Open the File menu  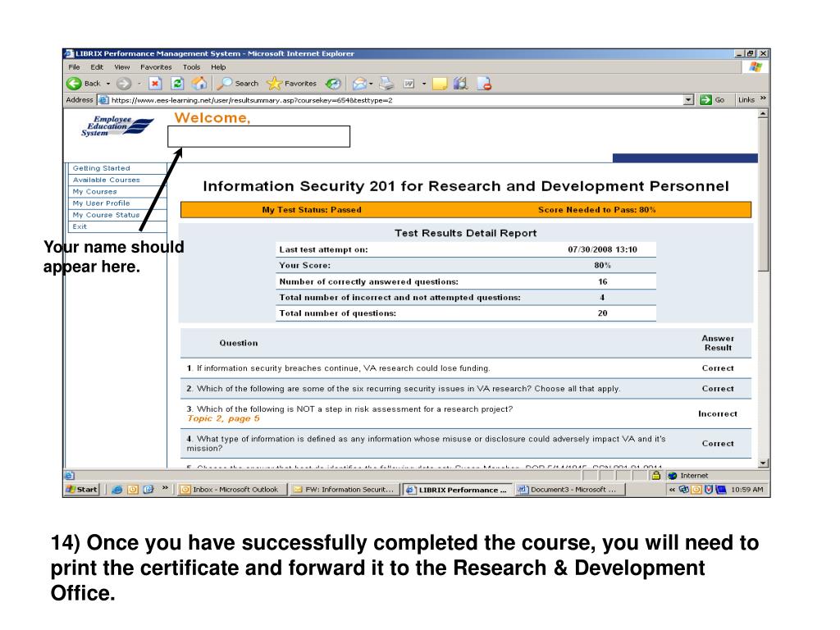[74, 67]
